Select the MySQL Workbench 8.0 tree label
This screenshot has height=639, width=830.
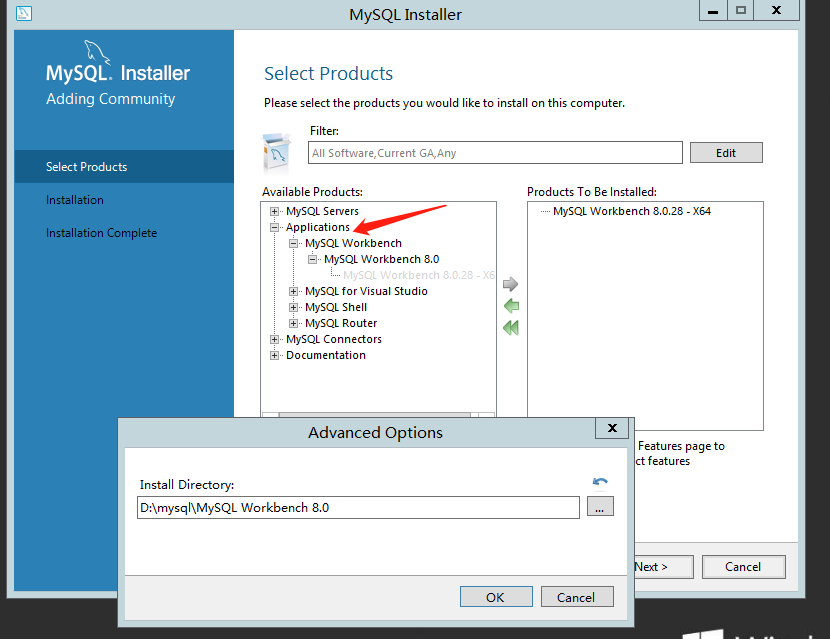pos(382,259)
